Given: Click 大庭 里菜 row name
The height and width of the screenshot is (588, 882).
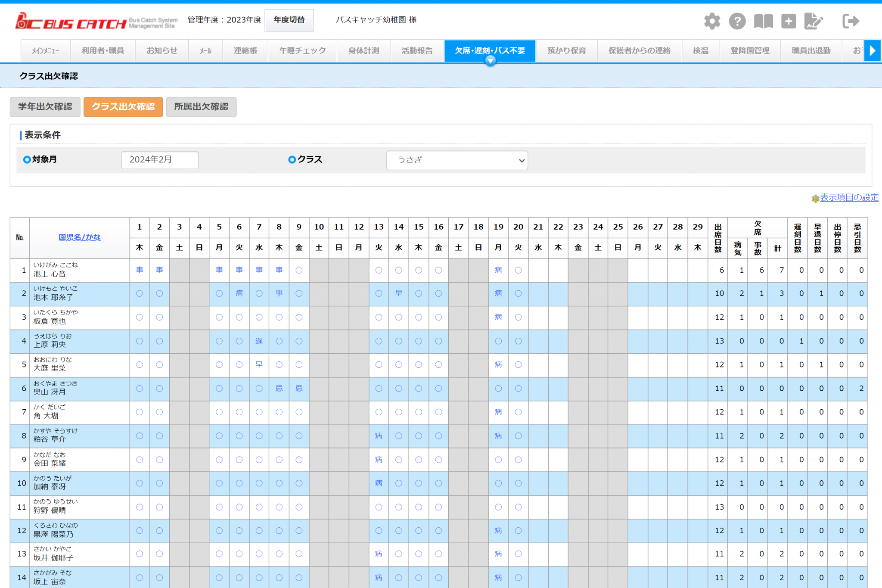Looking at the screenshot, I should (x=50, y=368).
